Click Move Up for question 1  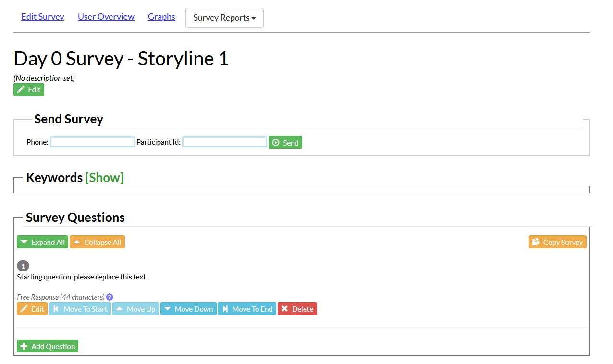135,309
